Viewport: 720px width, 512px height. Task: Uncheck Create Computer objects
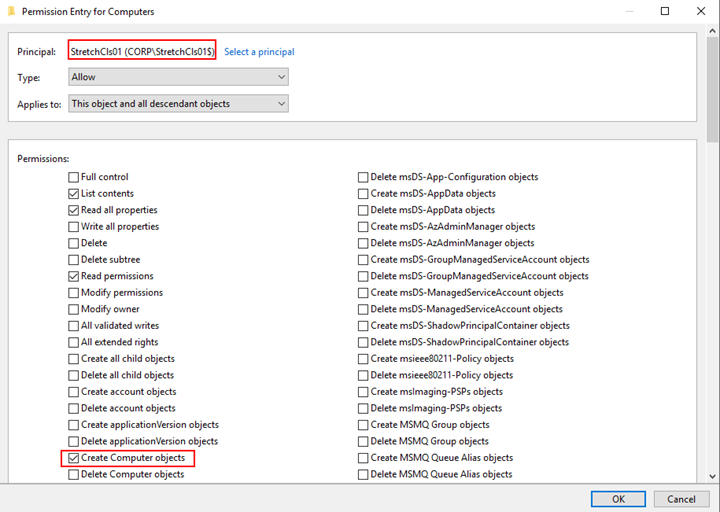pyautogui.click(x=73, y=458)
